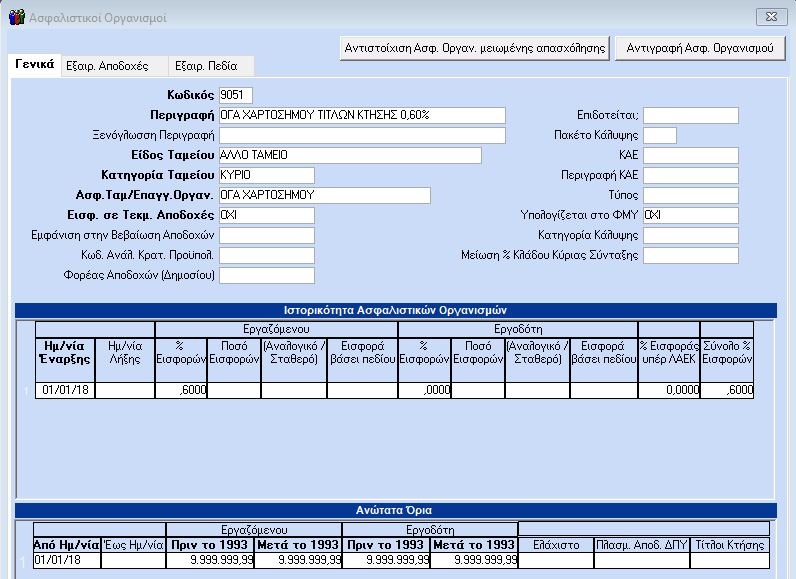The height and width of the screenshot is (579, 796).
Task: Select the Είδος Ταμείου field
Action: 349,155
